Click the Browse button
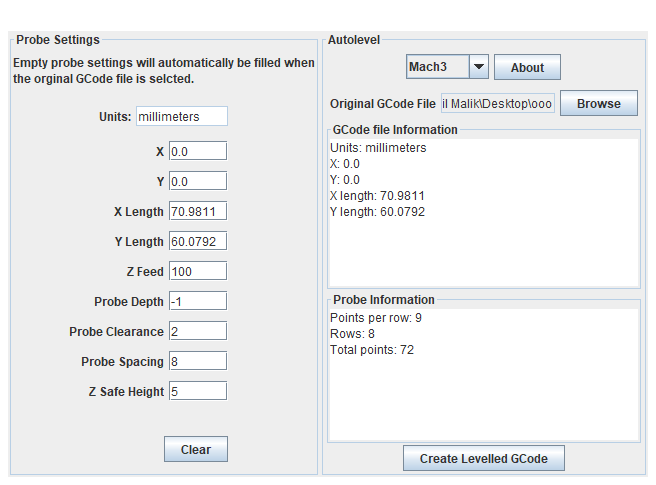 (598, 103)
